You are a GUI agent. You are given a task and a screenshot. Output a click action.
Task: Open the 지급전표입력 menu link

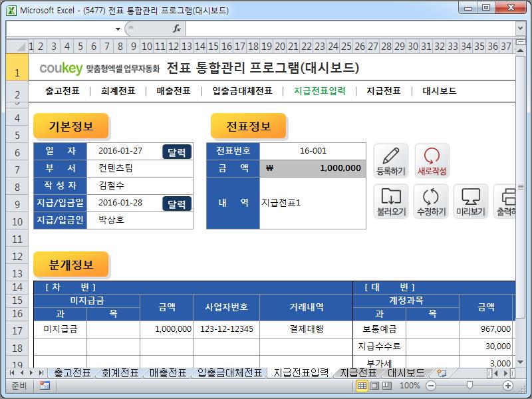[x=320, y=91]
